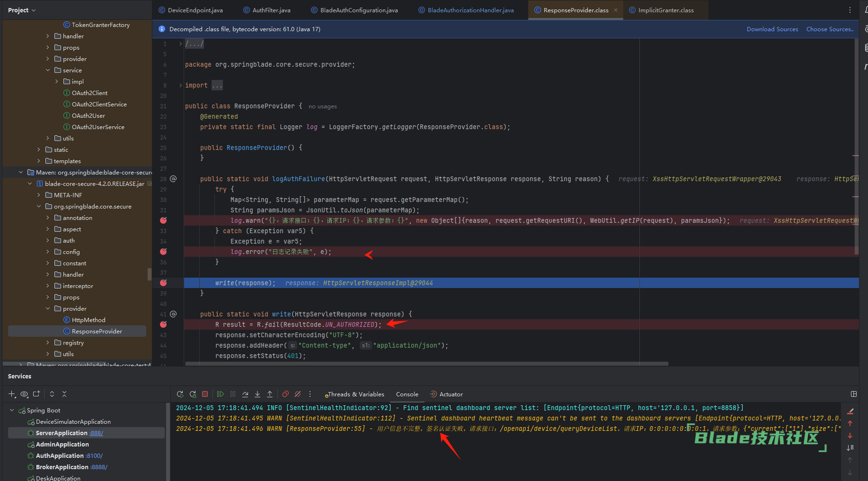Switch to the DeviceEndpoint.java tab
This screenshot has height=481, width=868.
(x=191, y=10)
